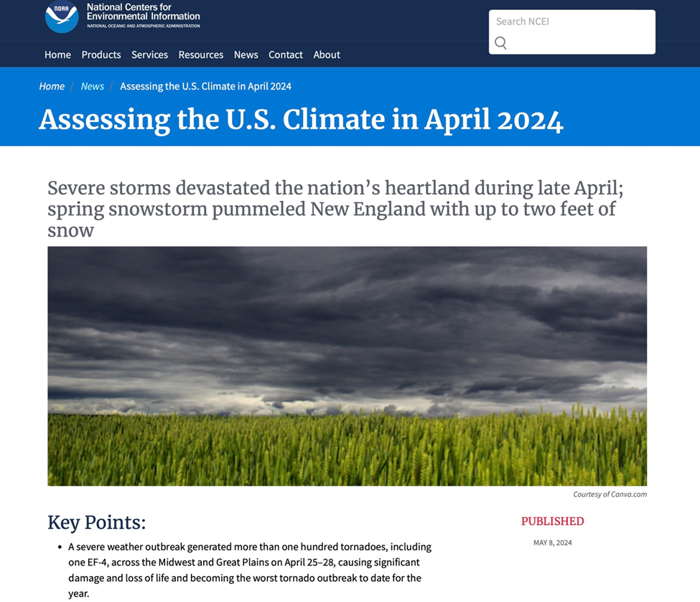The image size is (700, 602).
Task: Click the May 8, 2024 published date
Action: (552, 542)
